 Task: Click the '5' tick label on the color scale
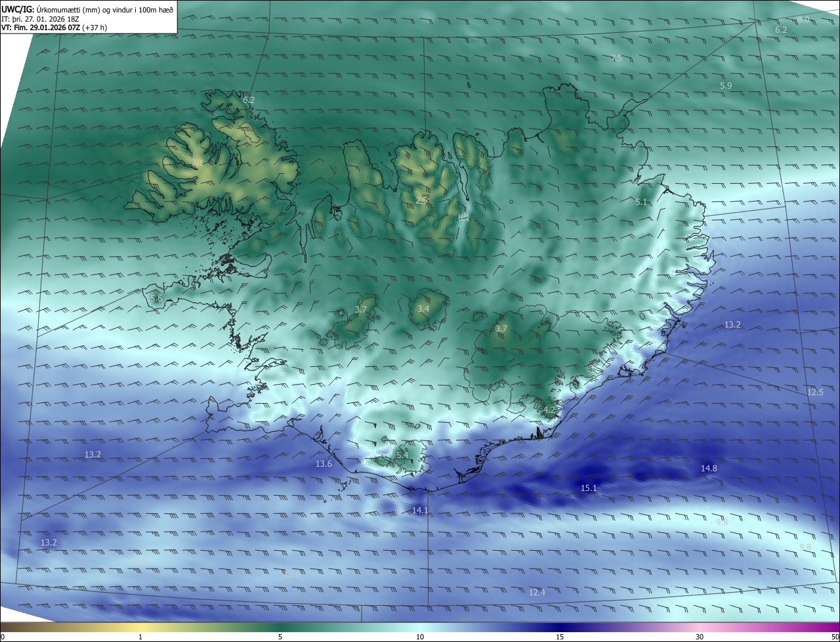[x=280, y=637]
